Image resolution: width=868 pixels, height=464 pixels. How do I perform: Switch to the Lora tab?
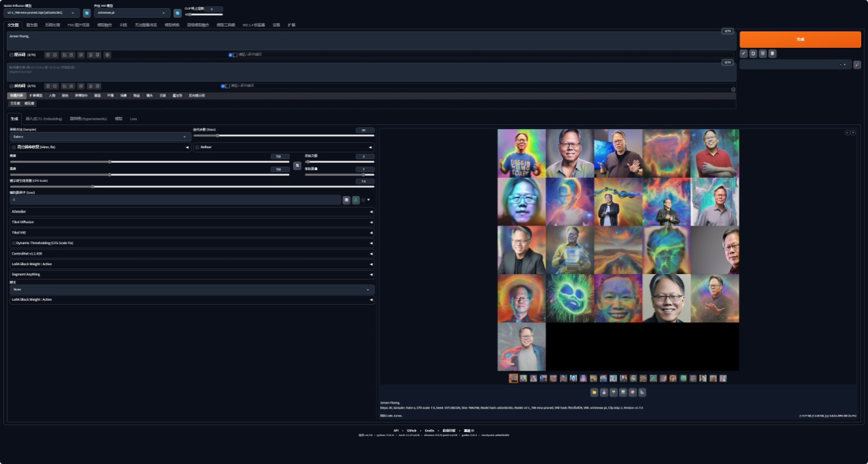coord(133,119)
